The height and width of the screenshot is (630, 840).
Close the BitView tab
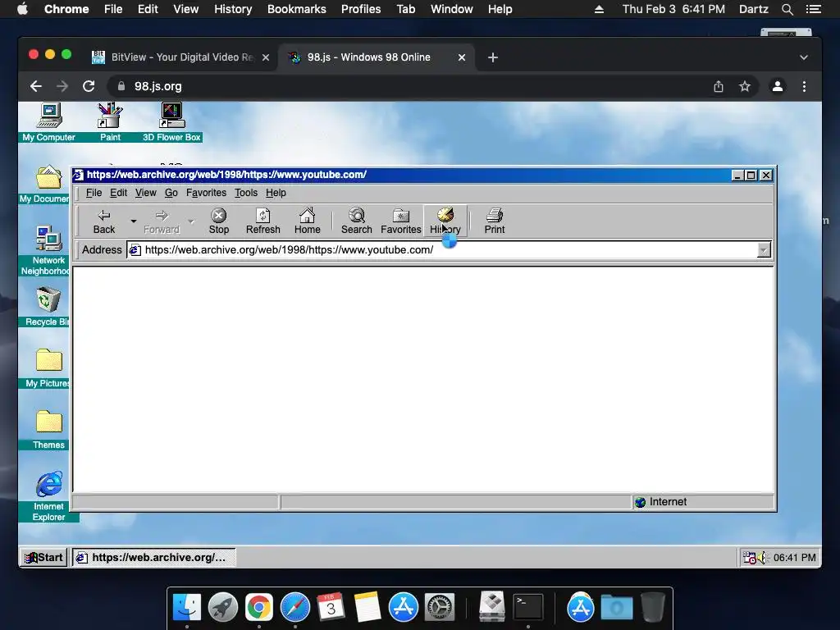point(266,57)
